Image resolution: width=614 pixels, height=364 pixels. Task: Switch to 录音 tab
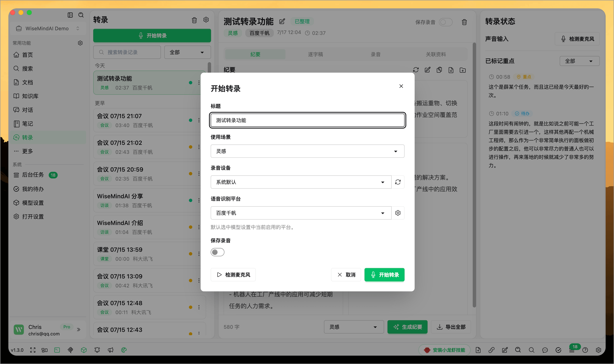[x=376, y=54]
